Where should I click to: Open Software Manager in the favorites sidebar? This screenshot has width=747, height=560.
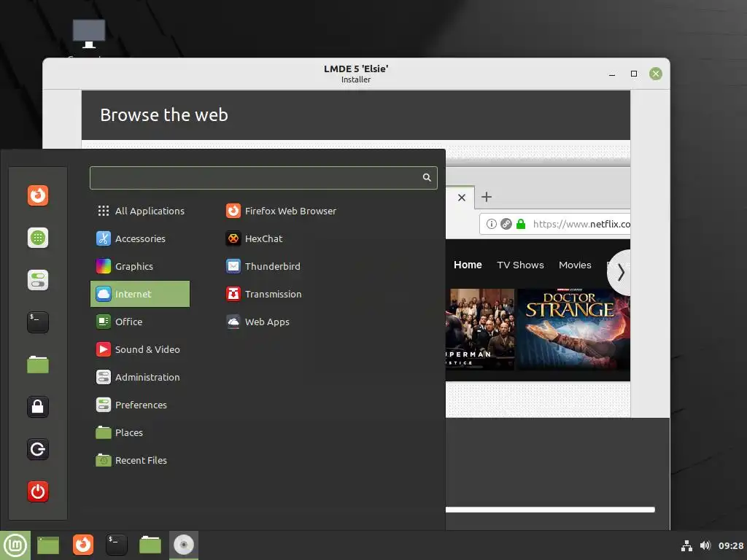(x=38, y=238)
